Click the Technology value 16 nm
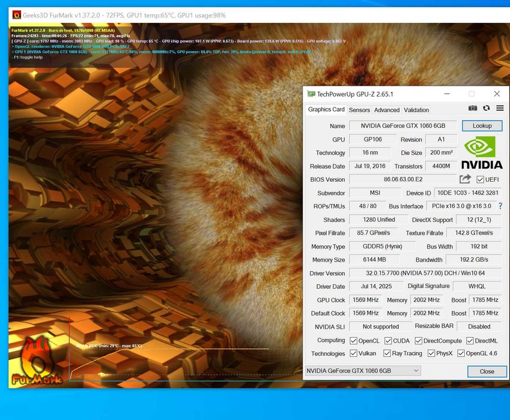This screenshot has width=510, height=420. coord(370,152)
